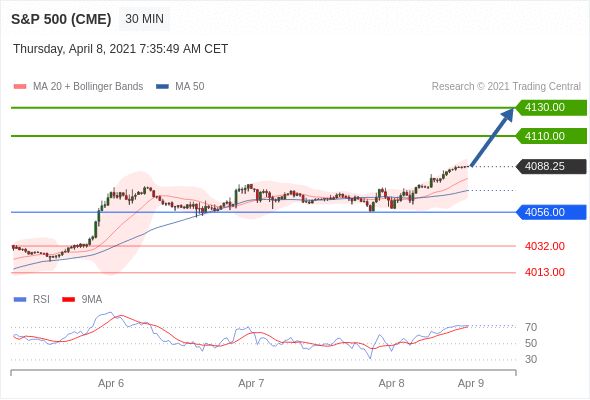Screen dimensions: 590x400
Task: Click the Apr 7 date axis label
Action: tap(251, 383)
